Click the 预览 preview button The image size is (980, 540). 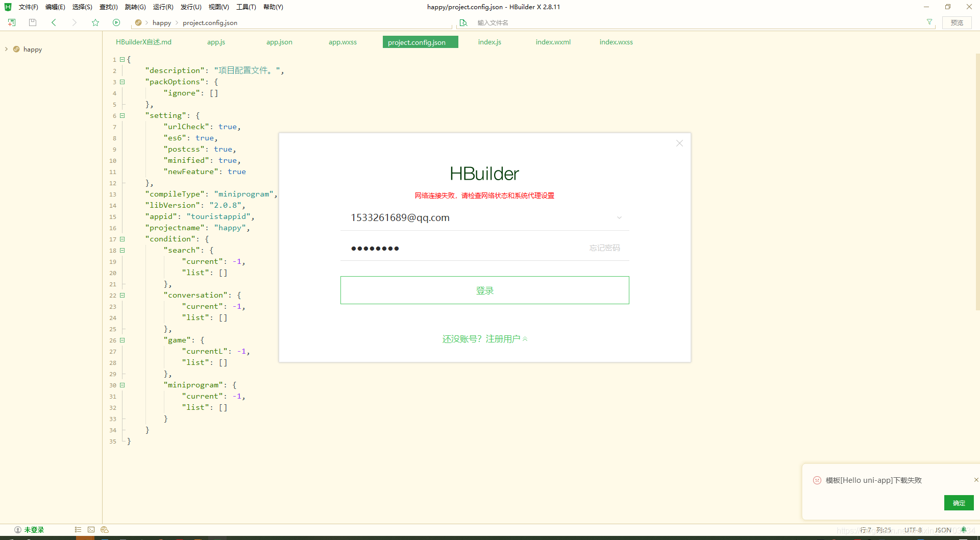click(957, 22)
